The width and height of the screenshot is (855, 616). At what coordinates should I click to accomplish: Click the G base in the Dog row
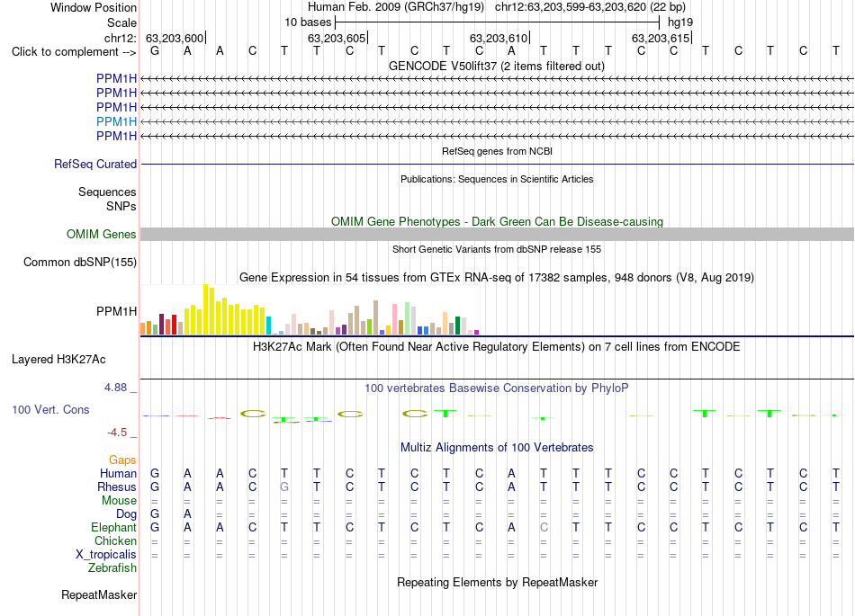coord(155,514)
